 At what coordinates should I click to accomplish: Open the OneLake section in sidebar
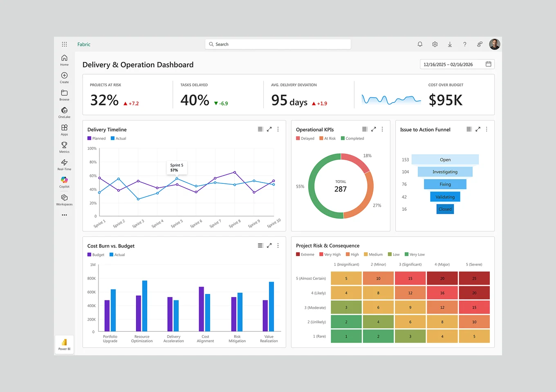click(64, 111)
